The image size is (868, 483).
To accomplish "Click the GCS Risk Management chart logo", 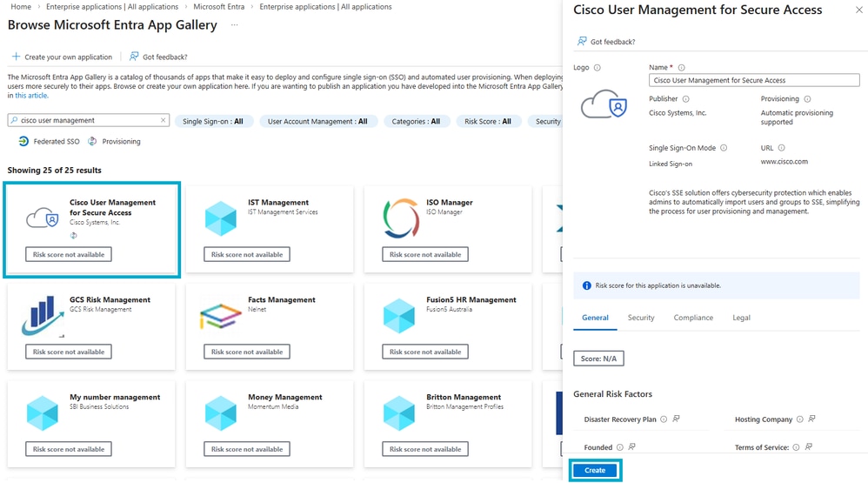I will click(x=43, y=316).
